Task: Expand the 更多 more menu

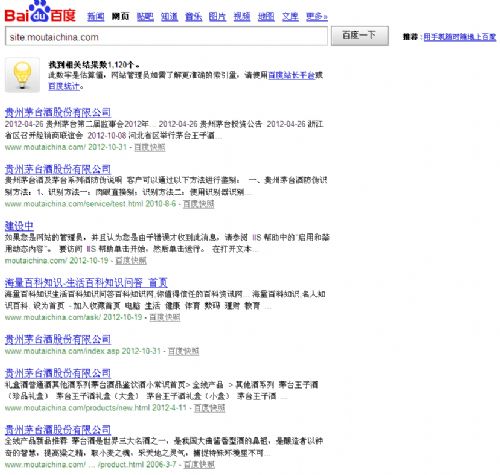Action: [x=317, y=16]
